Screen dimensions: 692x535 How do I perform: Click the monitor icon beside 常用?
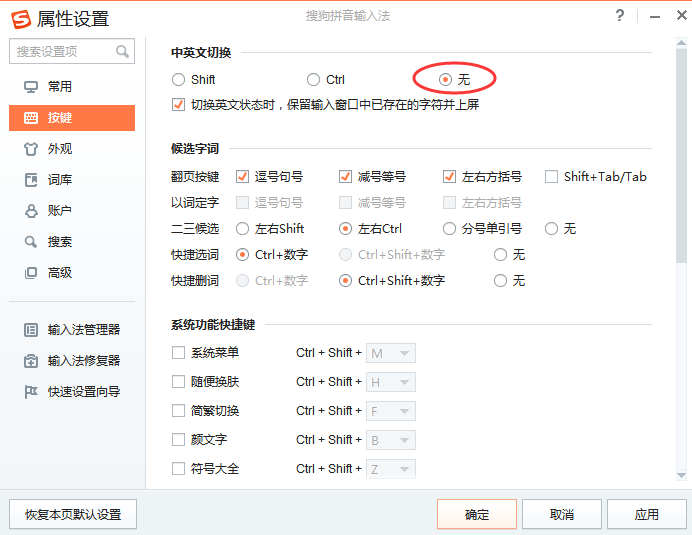click(x=31, y=87)
